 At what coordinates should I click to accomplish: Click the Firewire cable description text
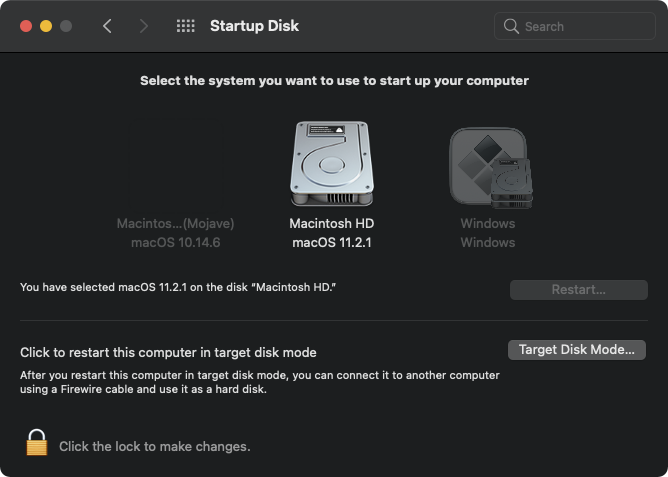[x=260, y=382]
